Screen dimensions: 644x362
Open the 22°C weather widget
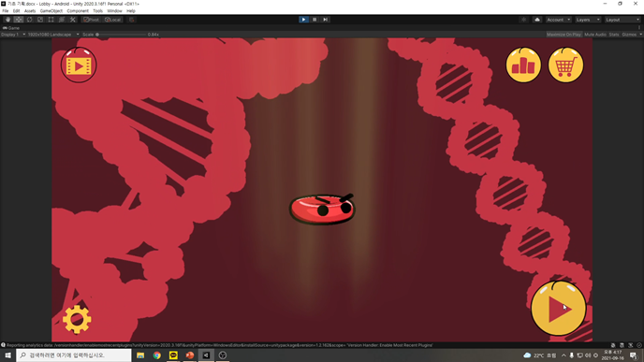point(540,355)
